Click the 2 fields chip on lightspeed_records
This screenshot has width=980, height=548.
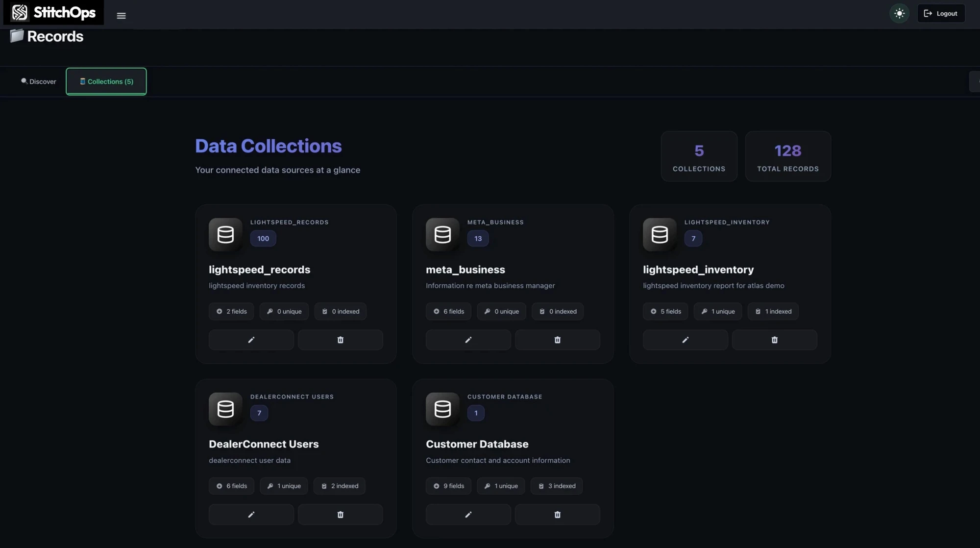[231, 312]
